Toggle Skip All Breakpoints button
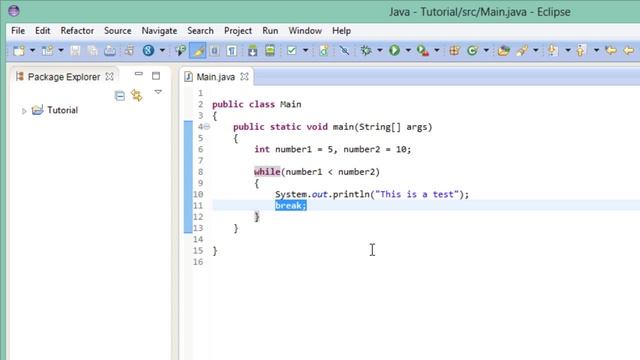The height and width of the screenshot is (360, 640). point(344,51)
